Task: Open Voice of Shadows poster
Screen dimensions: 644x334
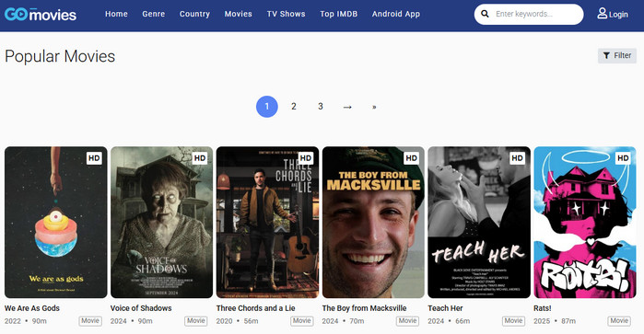Action: click(x=162, y=223)
